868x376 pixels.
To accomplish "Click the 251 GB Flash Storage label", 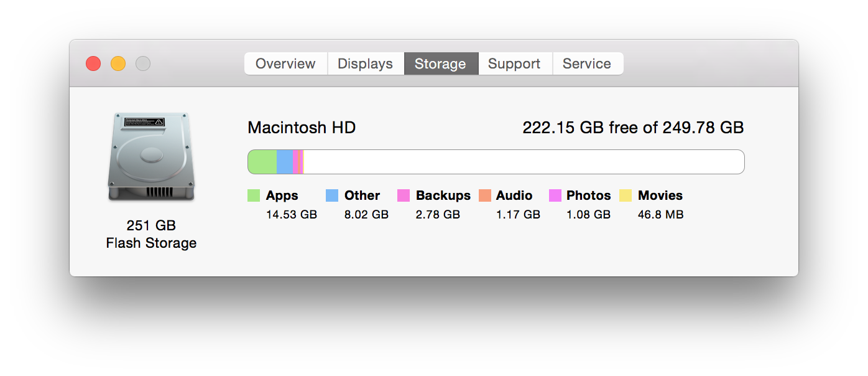I will click(x=151, y=234).
